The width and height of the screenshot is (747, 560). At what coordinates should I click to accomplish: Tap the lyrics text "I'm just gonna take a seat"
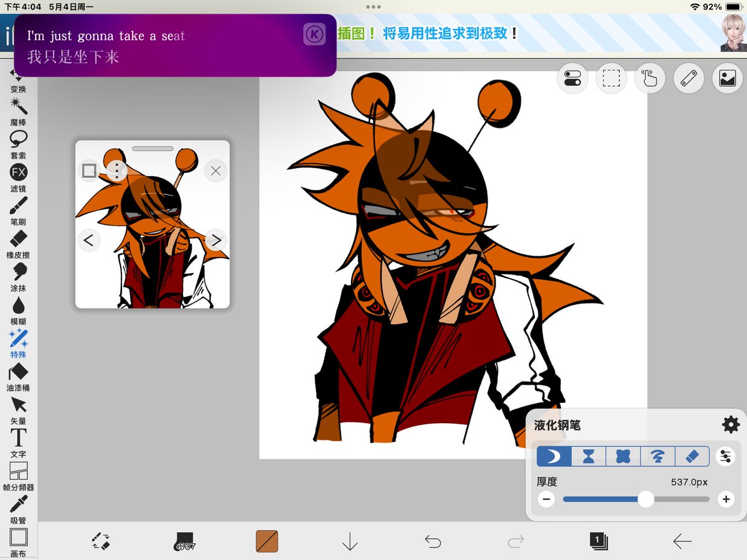106,36
